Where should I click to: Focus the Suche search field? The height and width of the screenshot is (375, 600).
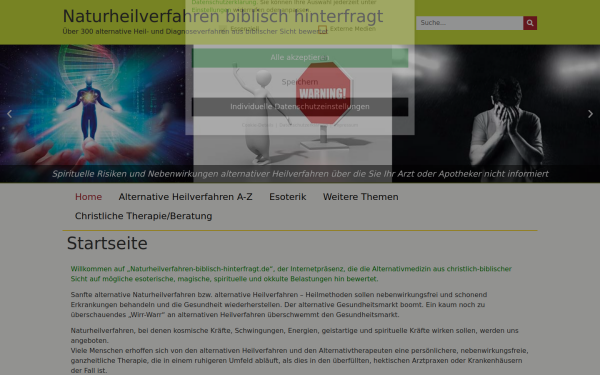click(470, 23)
